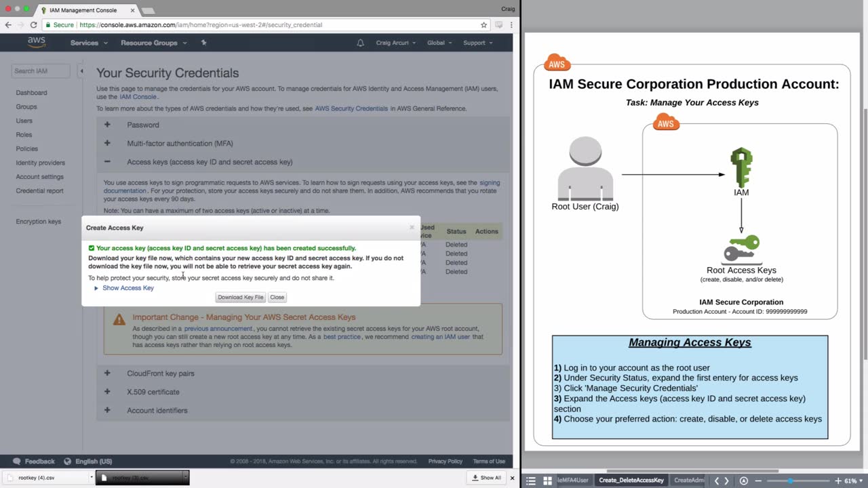The width and height of the screenshot is (868, 488).
Task: Click the browser address bar URL
Action: [201, 25]
